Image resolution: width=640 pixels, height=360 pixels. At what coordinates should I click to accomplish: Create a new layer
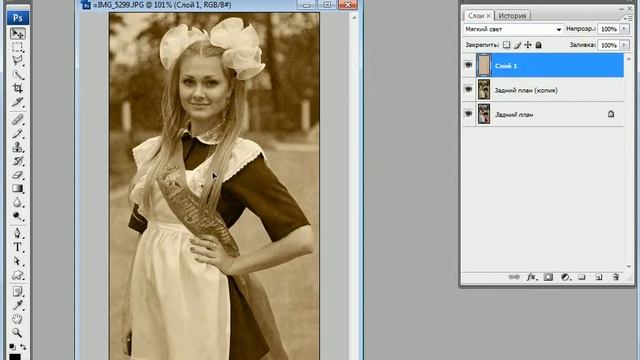pyautogui.click(x=599, y=277)
